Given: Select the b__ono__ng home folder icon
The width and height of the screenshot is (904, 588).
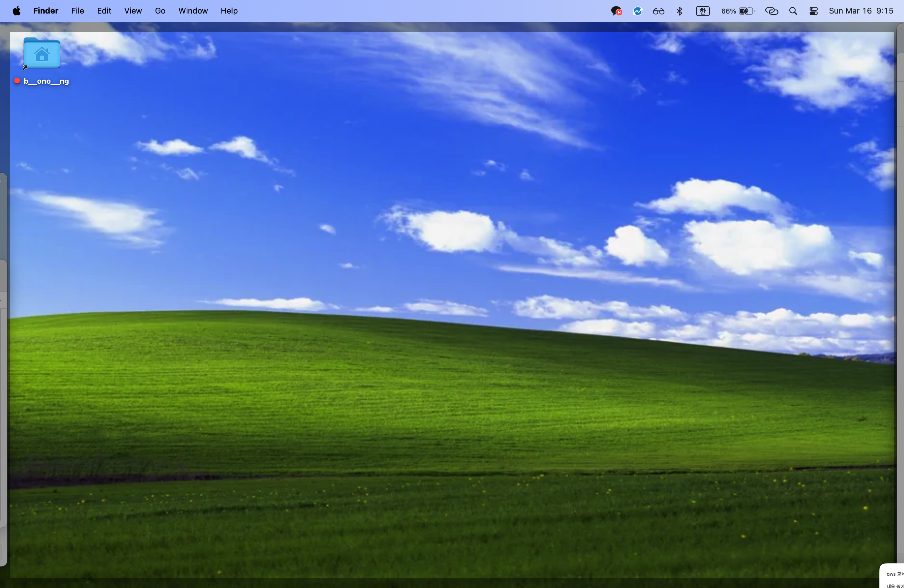Looking at the screenshot, I should point(42,53).
